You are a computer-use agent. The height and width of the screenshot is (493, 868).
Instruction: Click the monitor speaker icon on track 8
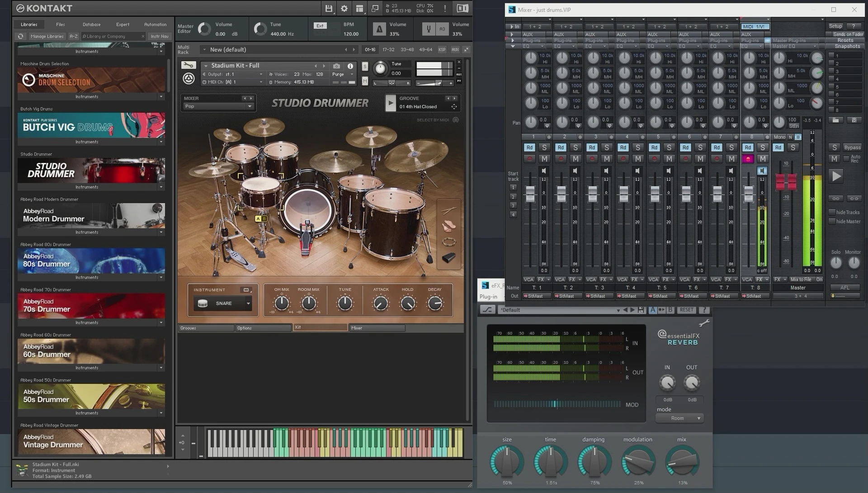[762, 171]
